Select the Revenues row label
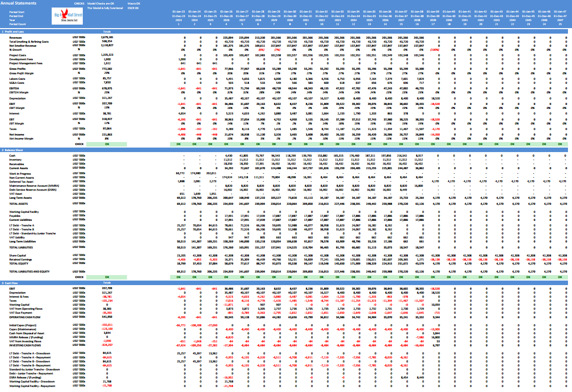The width and height of the screenshot is (572, 392). point(16,38)
